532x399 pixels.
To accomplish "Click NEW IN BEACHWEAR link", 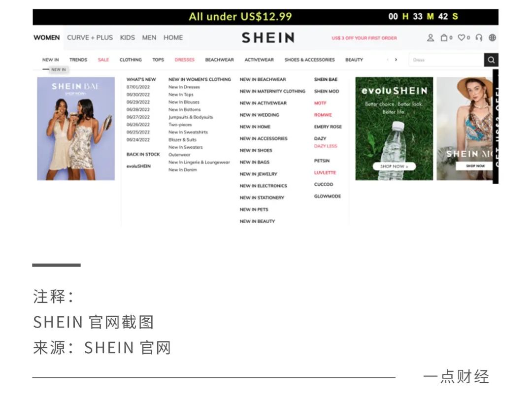I will pyautogui.click(x=263, y=79).
